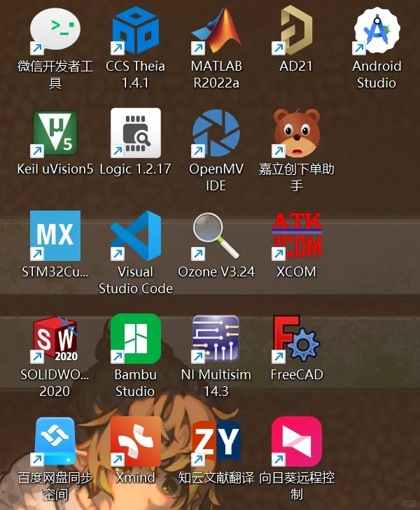Click the "Keil uVision5" label text
Viewport: 420px width, 510px height.
click(x=55, y=169)
